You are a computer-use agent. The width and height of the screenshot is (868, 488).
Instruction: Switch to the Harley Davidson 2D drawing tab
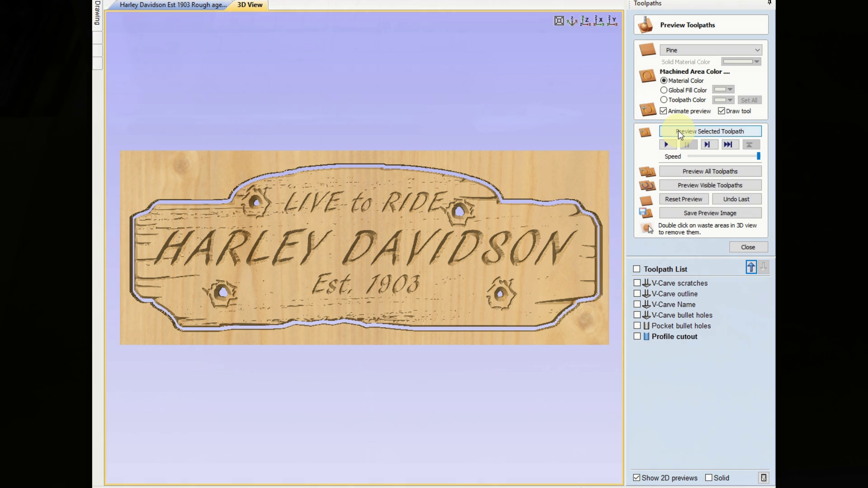tap(173, 5)
